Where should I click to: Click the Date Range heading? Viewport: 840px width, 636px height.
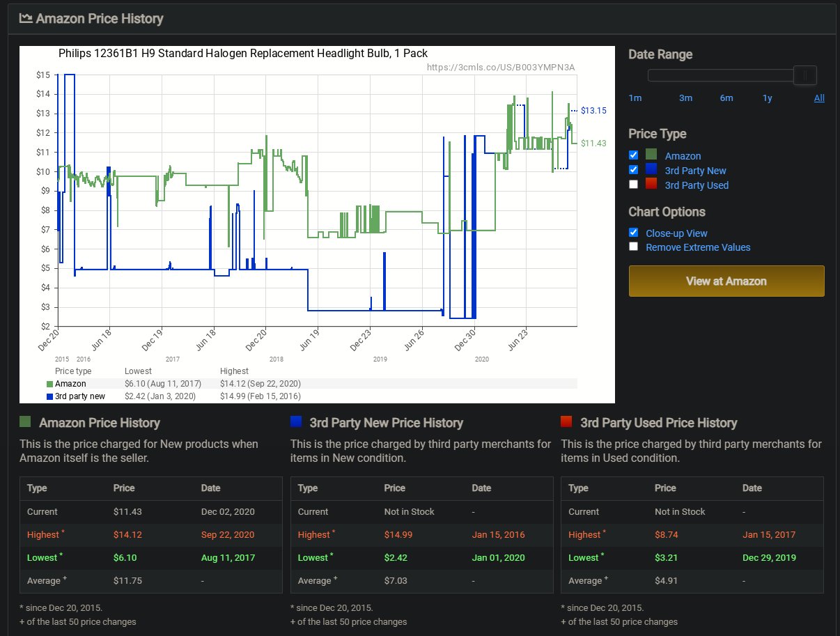pos(660,54)
